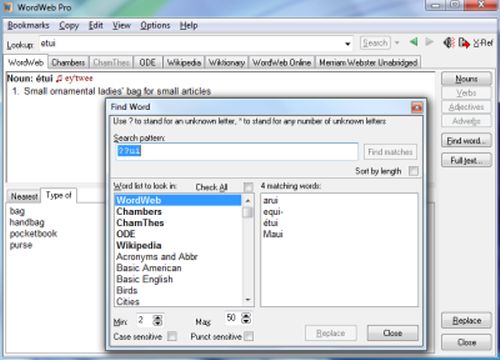Switch to the WordWeb Online tab

coord(282,62)
